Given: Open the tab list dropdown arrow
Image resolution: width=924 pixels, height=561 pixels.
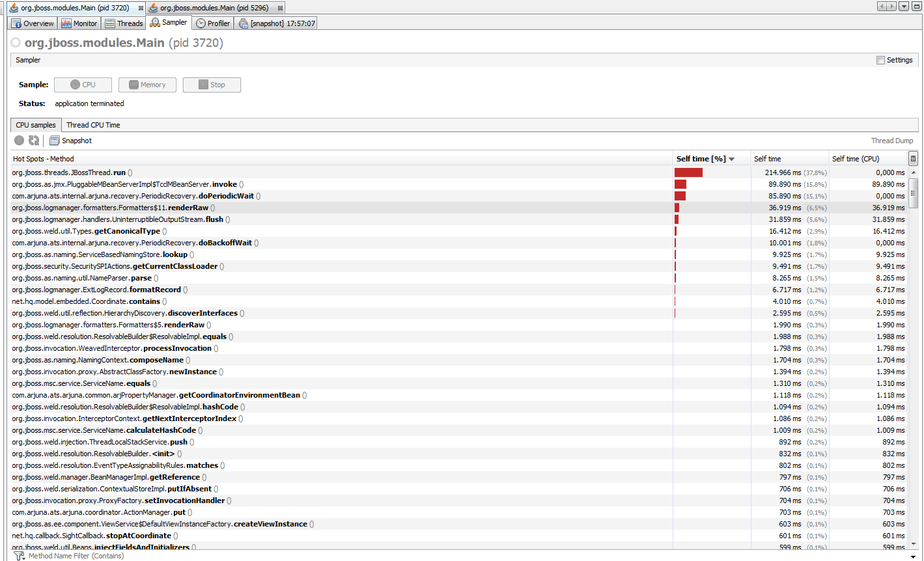Looking at the screenshot, I should [903, 6].
